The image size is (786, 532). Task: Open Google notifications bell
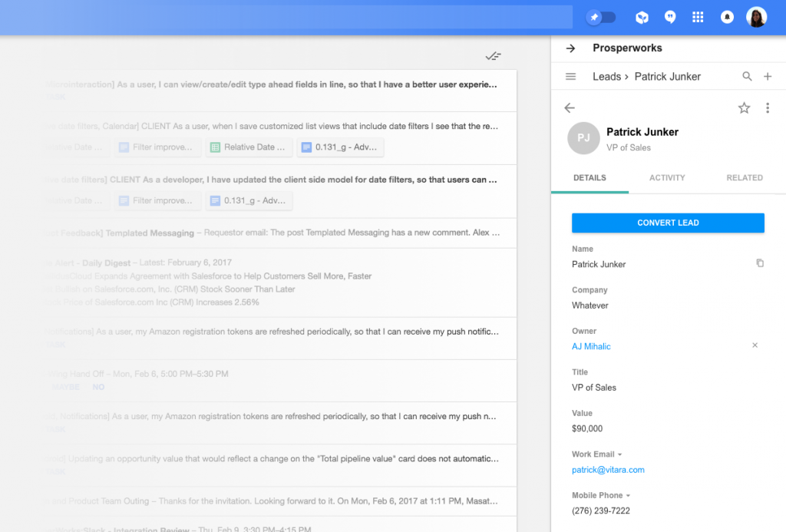click(x=727, y=16)
